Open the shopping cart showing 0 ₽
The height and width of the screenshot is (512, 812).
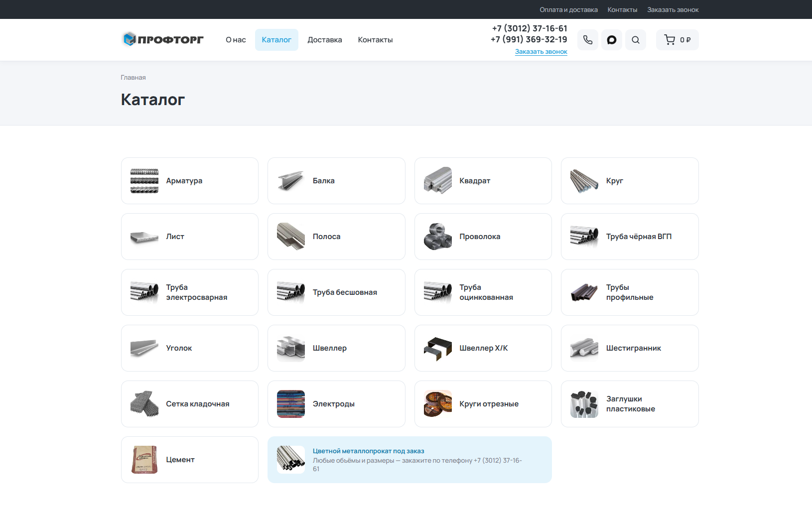[677, 40]
